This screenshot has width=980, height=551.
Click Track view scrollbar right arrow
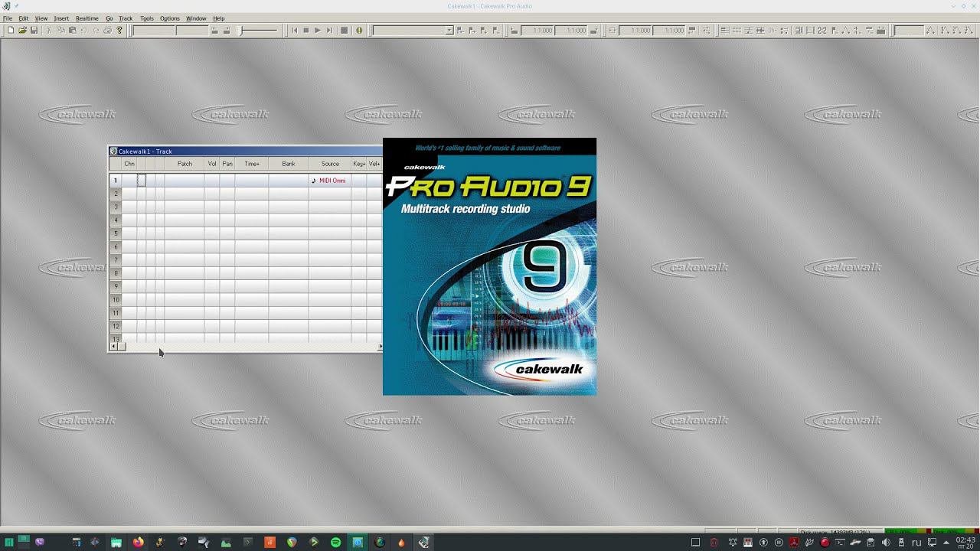click(x=380, y=347)
